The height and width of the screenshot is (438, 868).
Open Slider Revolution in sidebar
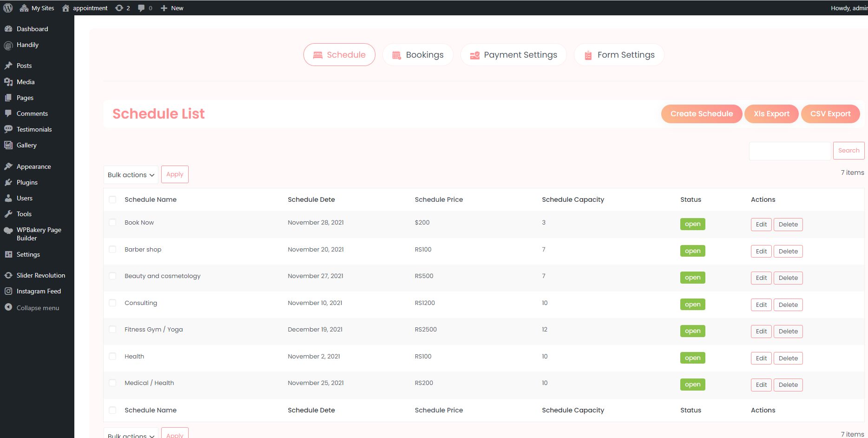40,275
